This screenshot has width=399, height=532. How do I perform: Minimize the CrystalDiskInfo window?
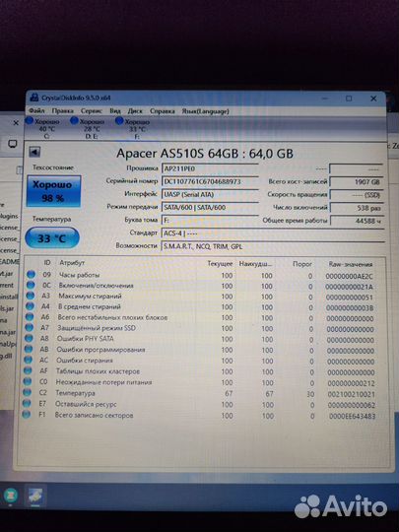pos(325,99)
